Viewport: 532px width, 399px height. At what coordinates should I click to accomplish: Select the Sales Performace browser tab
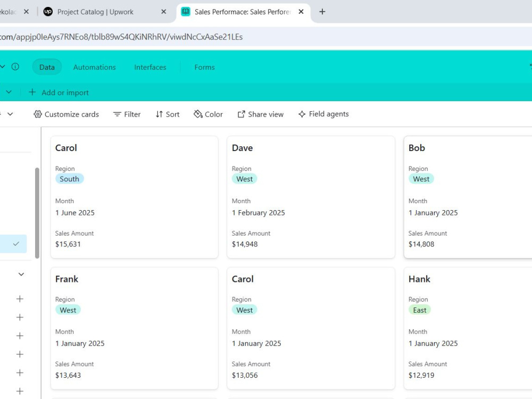click(x=243, y=12)
